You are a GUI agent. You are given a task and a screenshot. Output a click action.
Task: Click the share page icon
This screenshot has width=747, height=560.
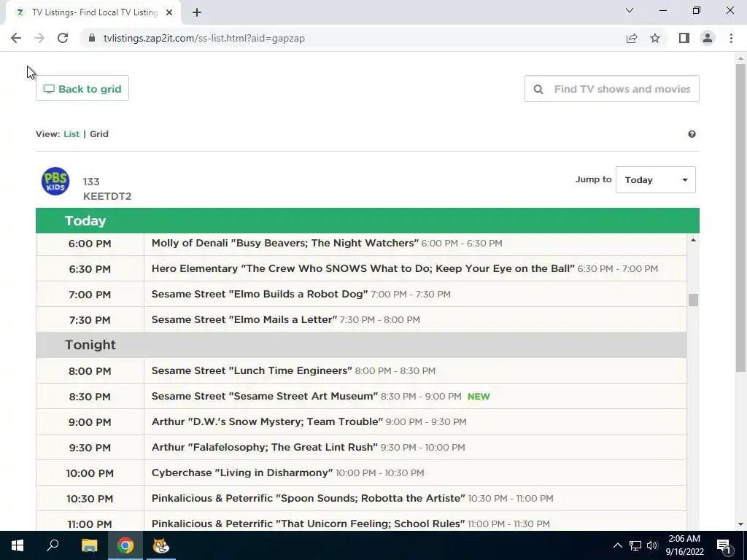(x=632, y=38)
